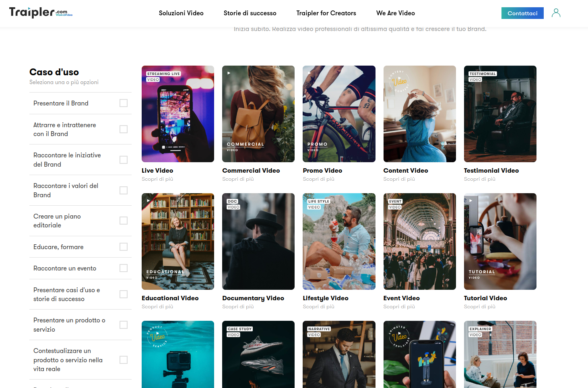Click the Event Video title
The image size is (588, 388).
pyautogui.click(x=402, y=298)
